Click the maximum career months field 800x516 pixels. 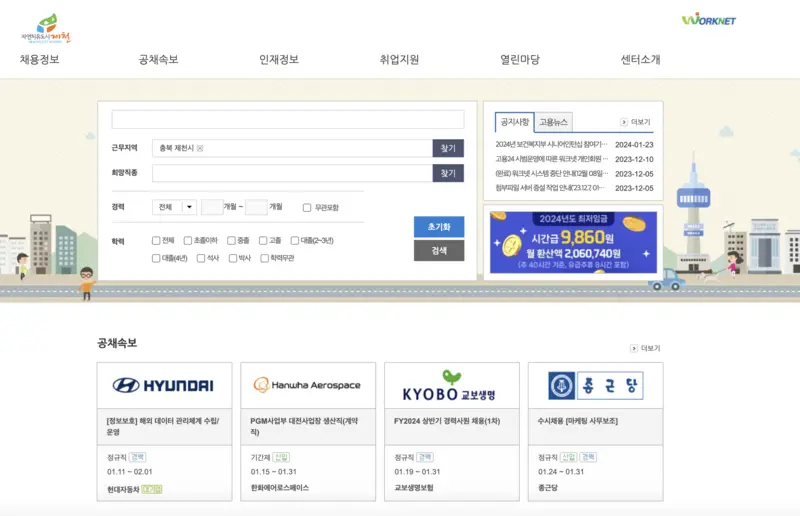(256, 207)
